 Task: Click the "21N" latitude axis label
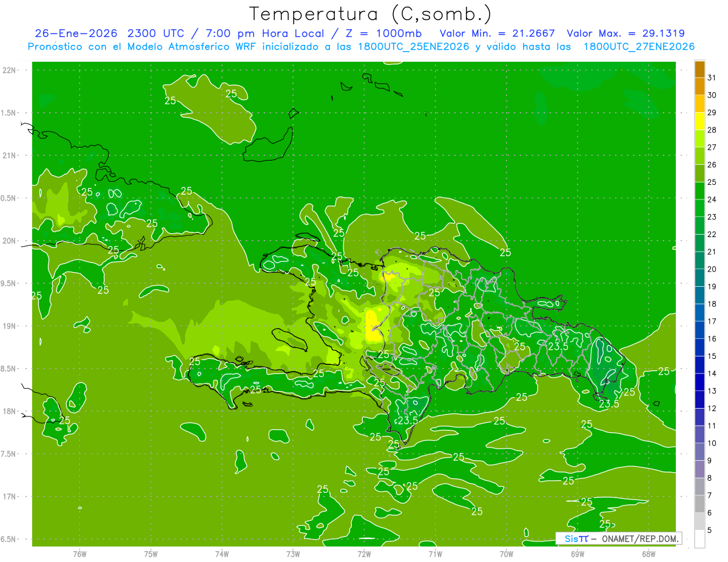click(10, 155)
